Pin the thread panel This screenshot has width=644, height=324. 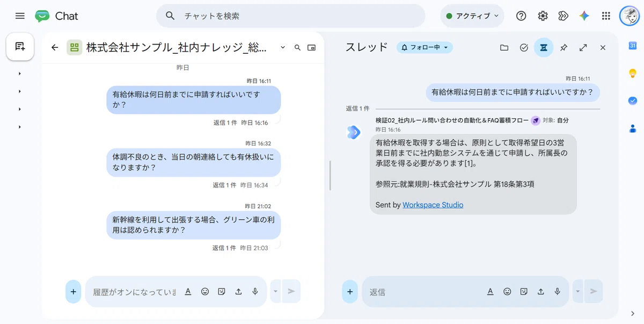[x=563, y=47]
